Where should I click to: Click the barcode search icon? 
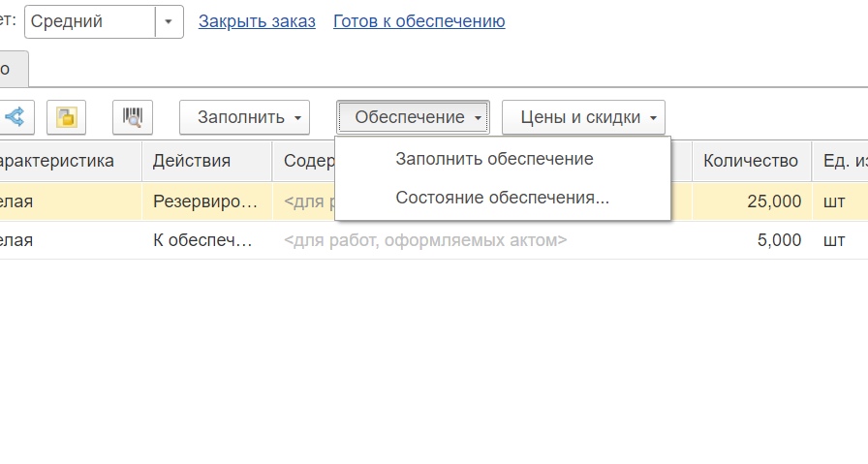point(133,117)
